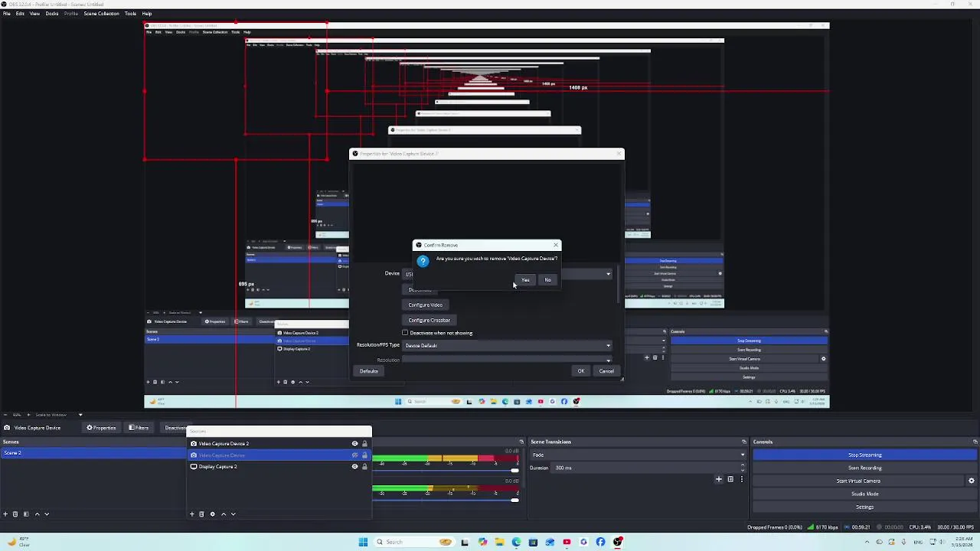Move the selected source up with the Sources arrow
The height and width of the screenshot is (551, 980).
(x=224, y=514)
